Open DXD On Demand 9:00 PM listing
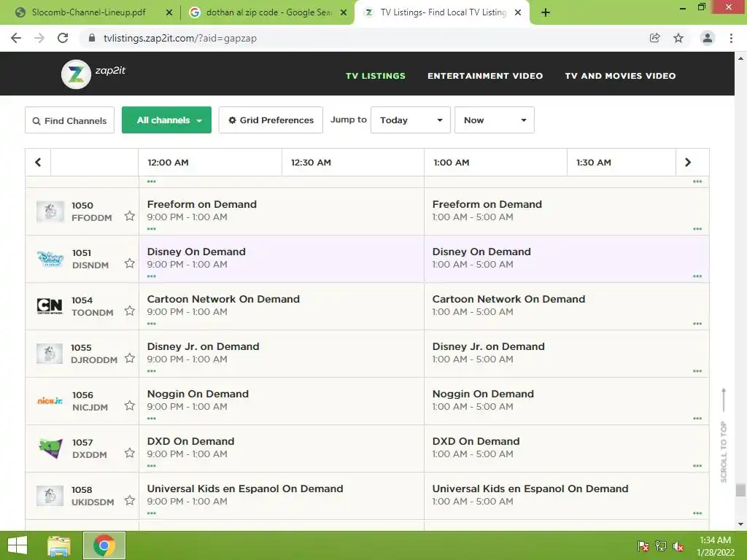 click(x=282, y=448)
